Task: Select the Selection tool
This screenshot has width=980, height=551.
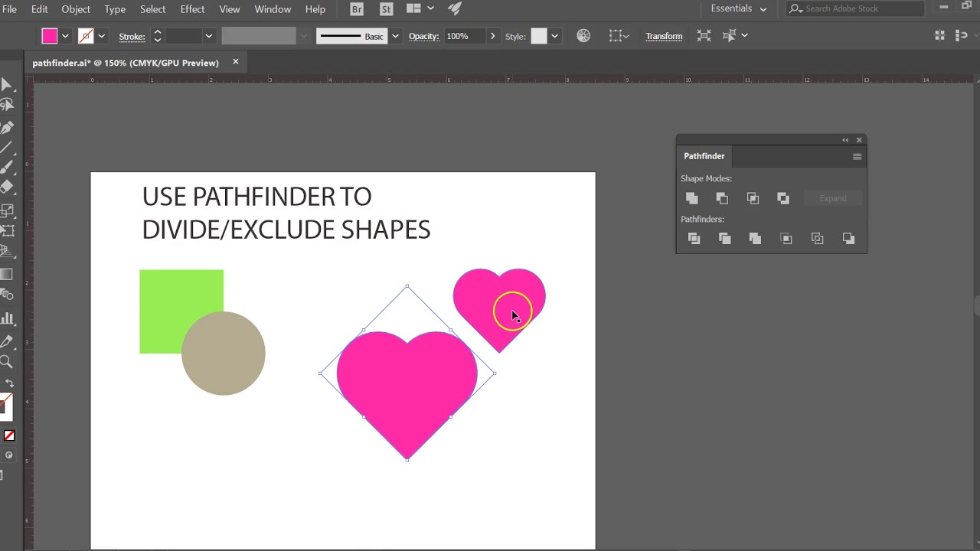Action: point(6,85)
